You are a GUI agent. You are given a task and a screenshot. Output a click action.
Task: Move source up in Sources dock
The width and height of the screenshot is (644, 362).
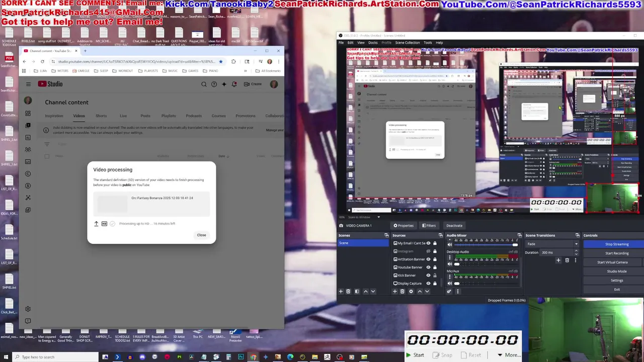420,292
